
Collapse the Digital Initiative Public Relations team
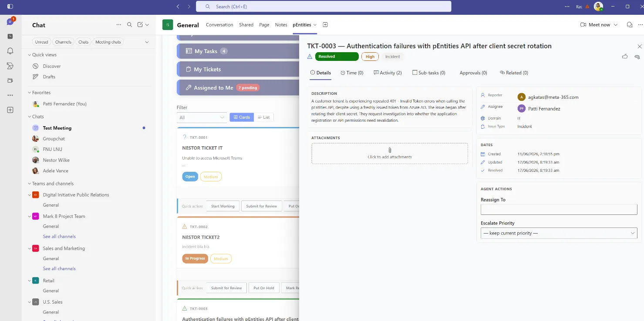point(30,195)
